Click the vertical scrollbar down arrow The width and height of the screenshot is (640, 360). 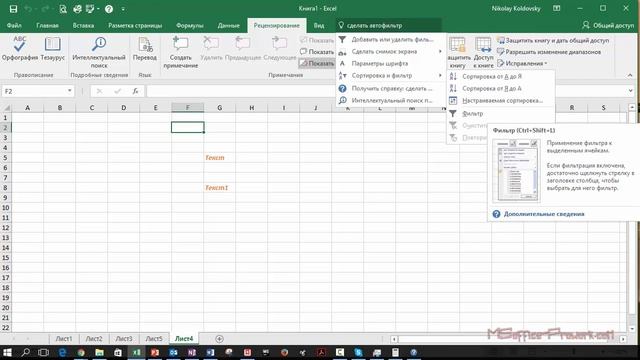click(x=632, y=329)
